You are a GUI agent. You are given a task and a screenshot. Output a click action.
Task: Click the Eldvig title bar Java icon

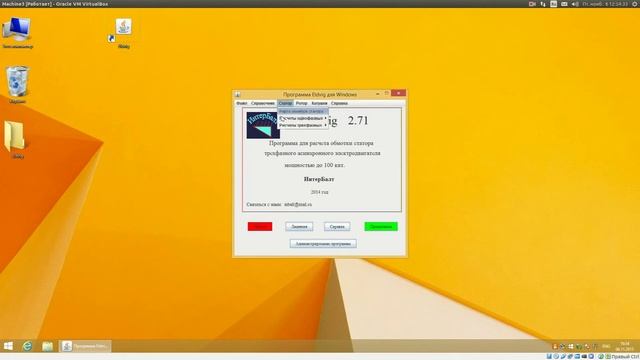point(238,94)
